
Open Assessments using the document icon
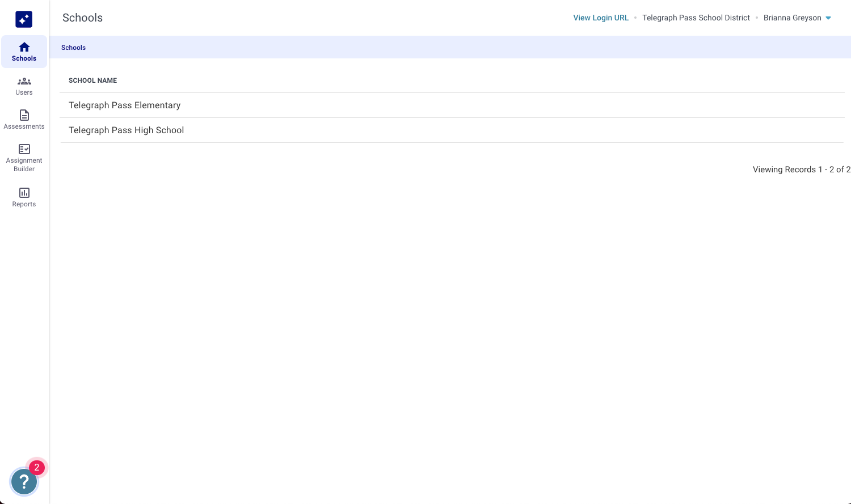(24, 115)
